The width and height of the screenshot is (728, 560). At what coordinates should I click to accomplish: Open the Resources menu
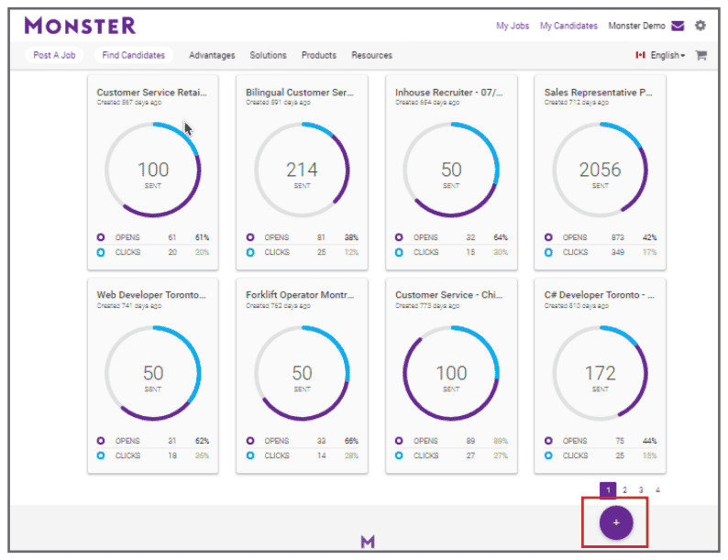click(x=371, y=55)
